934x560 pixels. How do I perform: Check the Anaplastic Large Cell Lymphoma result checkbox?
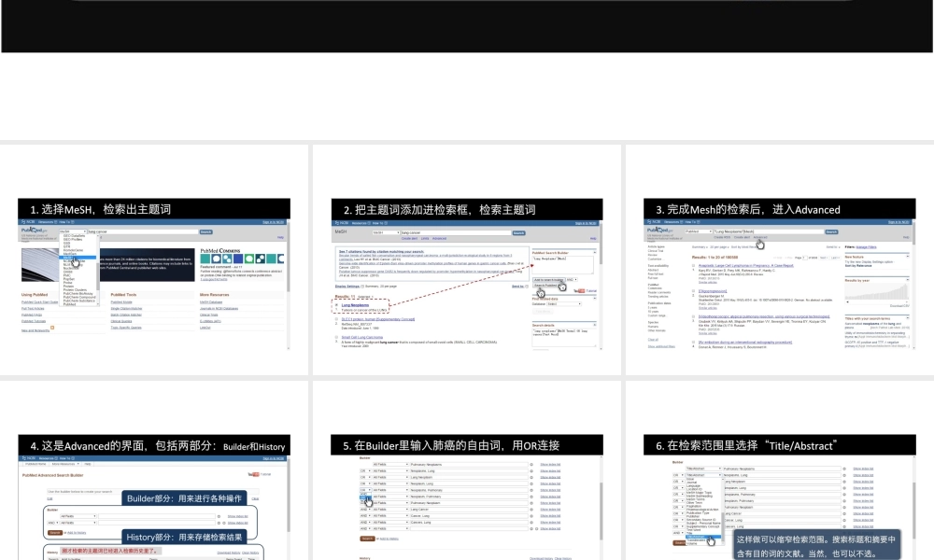pos(693,265)
